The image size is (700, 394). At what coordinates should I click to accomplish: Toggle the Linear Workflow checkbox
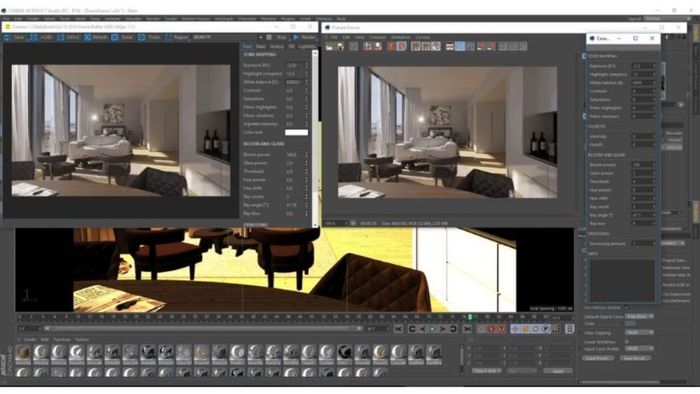(x=627, y=341)
